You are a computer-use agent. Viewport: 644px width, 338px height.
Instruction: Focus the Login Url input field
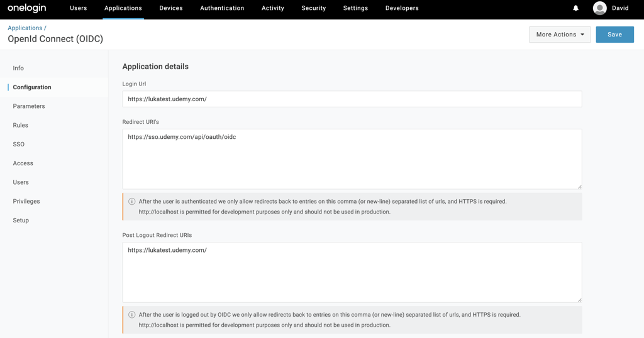352,99
